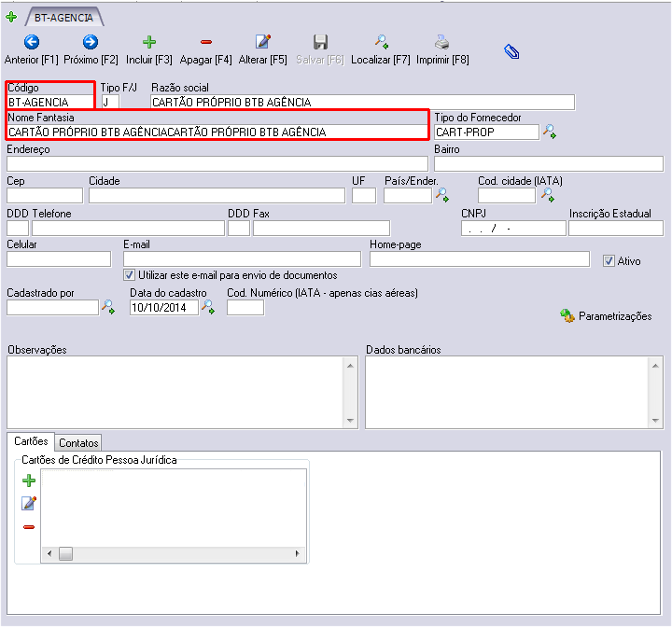Click the Celular input field
The width and height of the screenshot is (672, 627).
(x=59, y=258)
